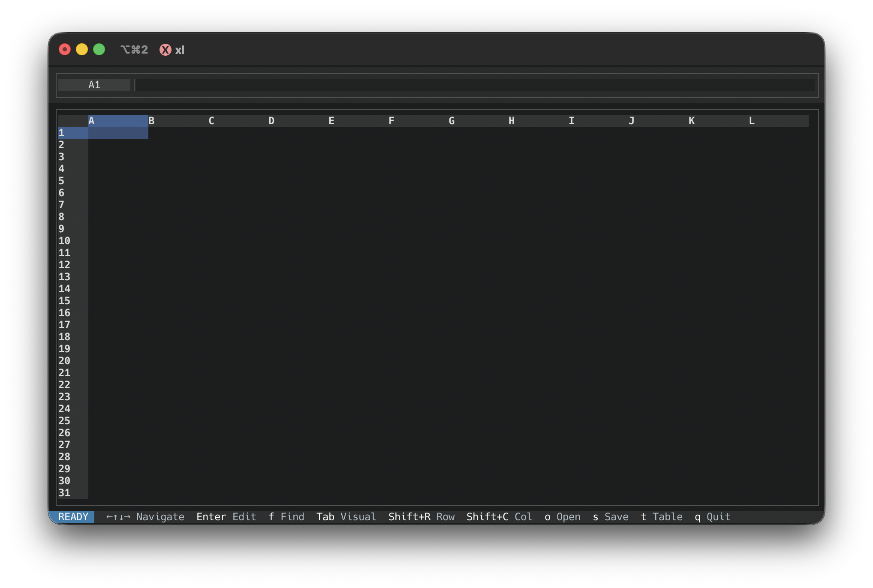This screenshot has height=588, width=873.
Task: Select row header 7
Action: [x=73, y=205]
